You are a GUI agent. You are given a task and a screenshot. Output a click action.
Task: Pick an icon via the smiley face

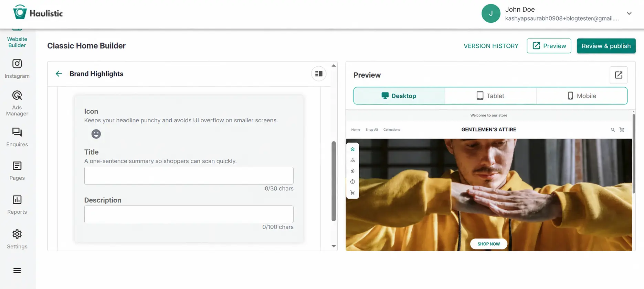tap(96, 134)
